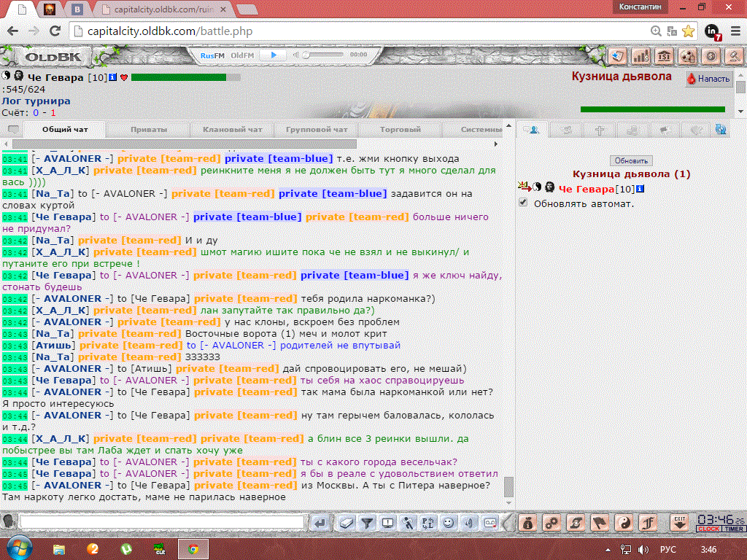The height and width of the screenshot is (560, 747).
Task: Click the triangular toolbar collapse arrow
Action: tap(508, 524)
